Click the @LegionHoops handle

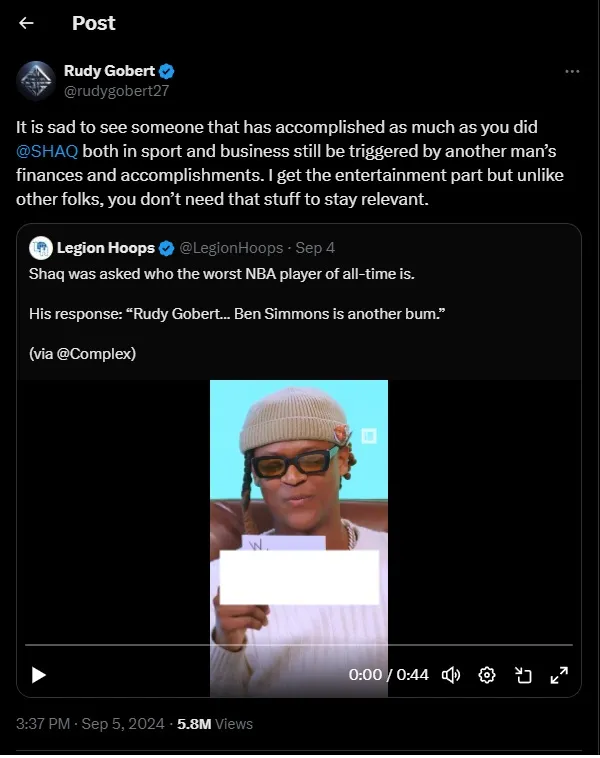click(231, 248)
